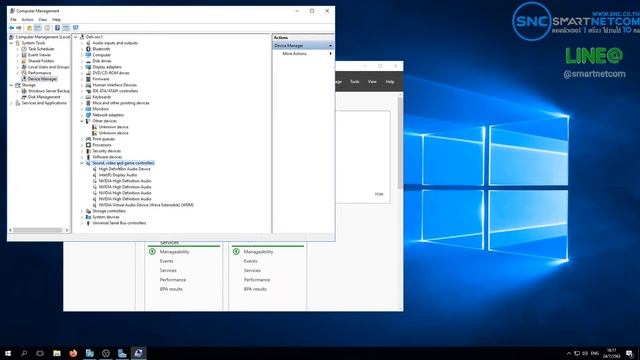Click the Forward arrow in the toolbar

click(x=19, y=28)
